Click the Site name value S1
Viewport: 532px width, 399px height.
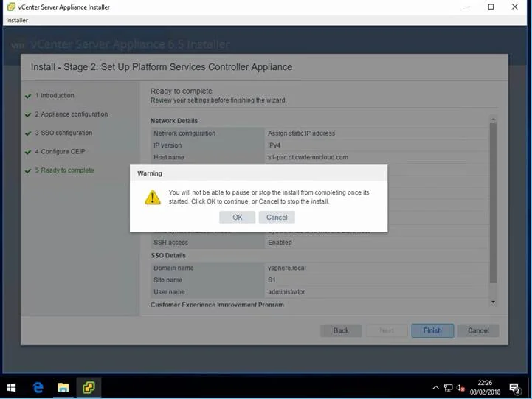coord(272,280)
